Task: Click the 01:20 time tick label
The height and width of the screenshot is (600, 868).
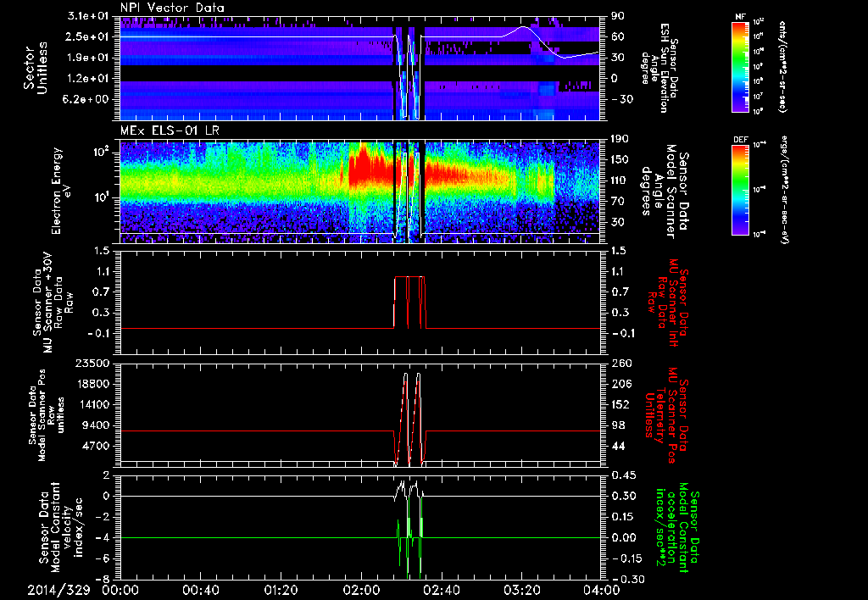Action: pos(281,590)
